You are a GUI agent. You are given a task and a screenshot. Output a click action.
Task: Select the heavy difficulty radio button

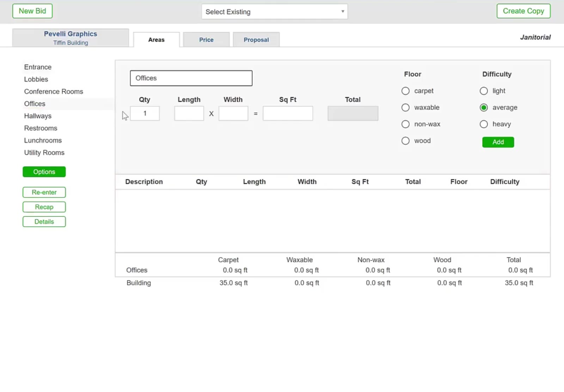point(484,124)
